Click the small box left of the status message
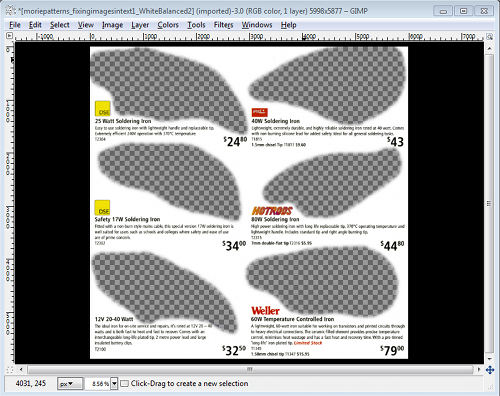500x396 pixels. pyautogui.click(x=124, y=384)
